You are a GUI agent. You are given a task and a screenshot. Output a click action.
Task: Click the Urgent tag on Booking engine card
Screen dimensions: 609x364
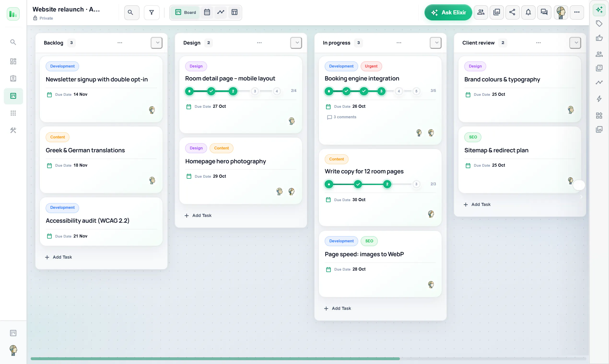pos(371,66)
